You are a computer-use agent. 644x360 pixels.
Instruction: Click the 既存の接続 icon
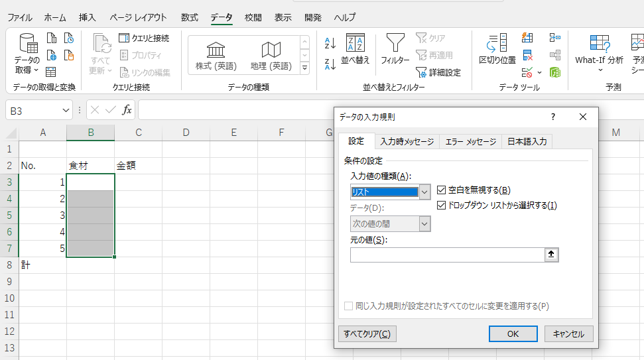(x=69, y=55)
